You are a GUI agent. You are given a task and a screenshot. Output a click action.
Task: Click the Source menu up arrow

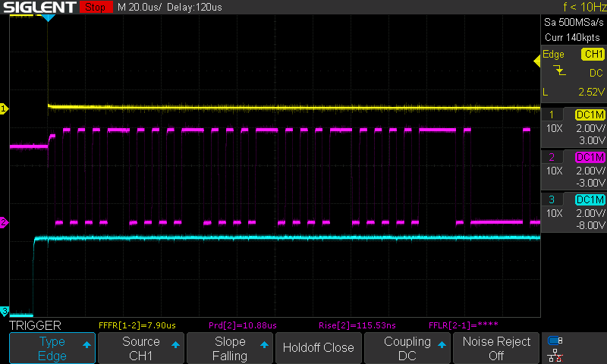[175, 344]
